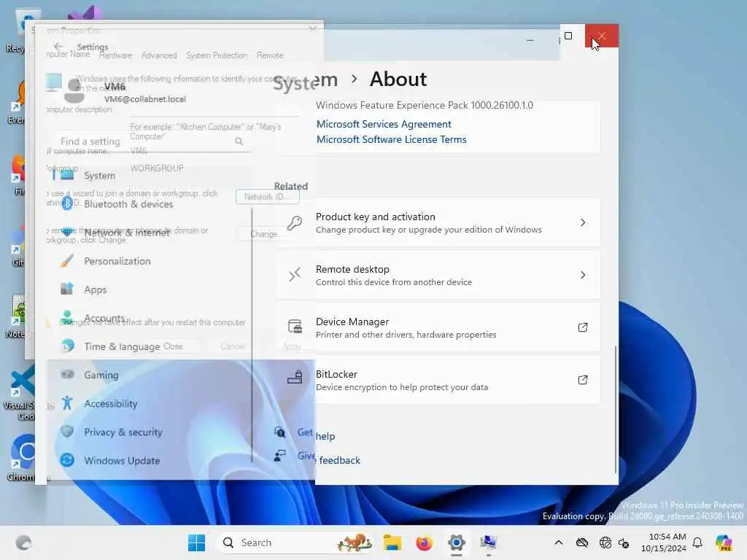
Task: Open BitLocker external link icon
Action: (x=583, y=380)
